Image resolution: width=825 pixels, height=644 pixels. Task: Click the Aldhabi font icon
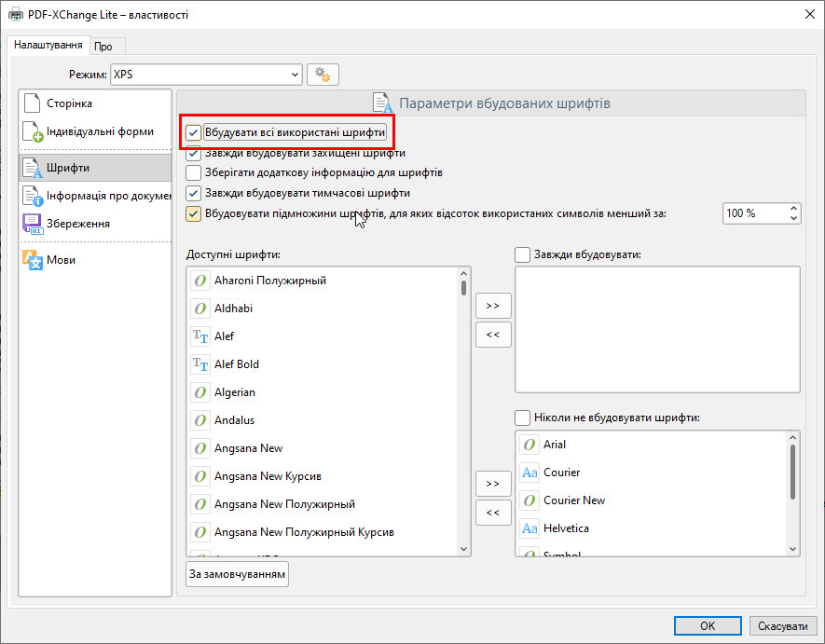(200, 308)
